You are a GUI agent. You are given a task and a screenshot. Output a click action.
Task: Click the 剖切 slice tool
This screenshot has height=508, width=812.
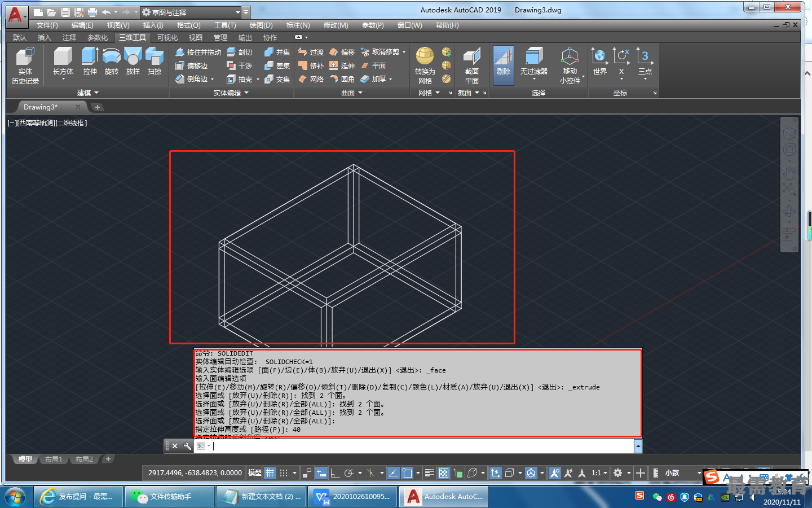click(x=240, y=52)
